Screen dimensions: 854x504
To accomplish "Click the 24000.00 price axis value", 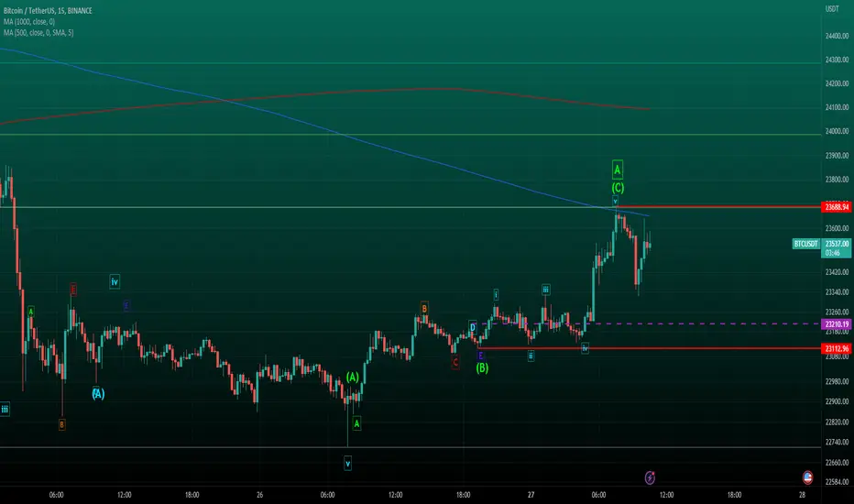I will pos(838,131).
